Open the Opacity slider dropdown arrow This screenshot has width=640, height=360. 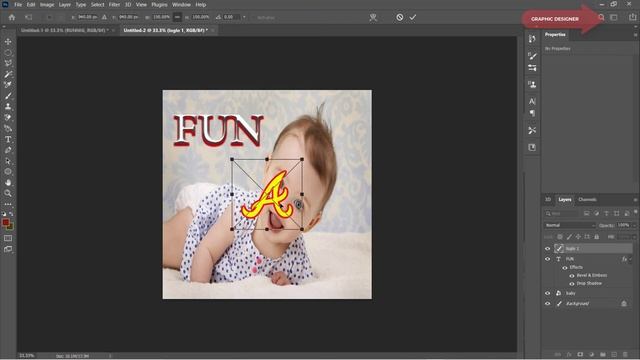(x=634, y=225)
